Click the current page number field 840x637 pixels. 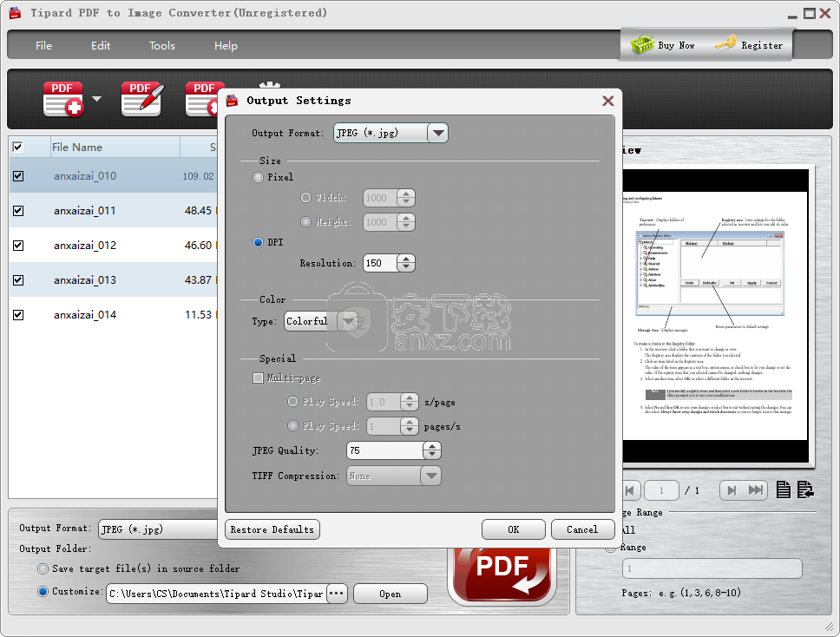[x=661, y=490]
